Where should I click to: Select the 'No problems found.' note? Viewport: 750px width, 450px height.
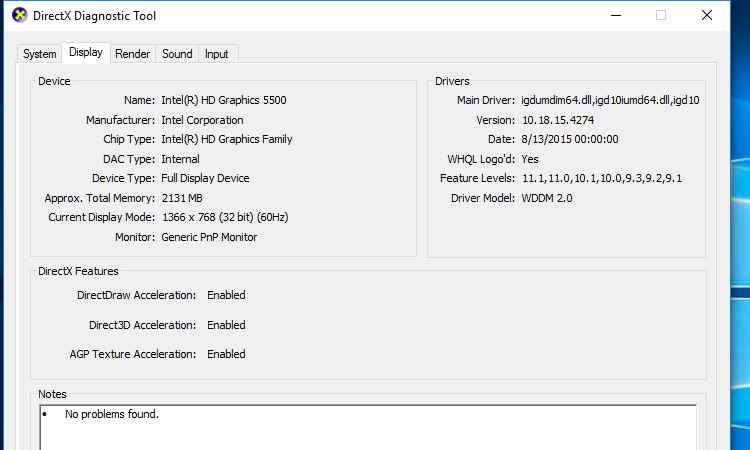tap(111, 414)
